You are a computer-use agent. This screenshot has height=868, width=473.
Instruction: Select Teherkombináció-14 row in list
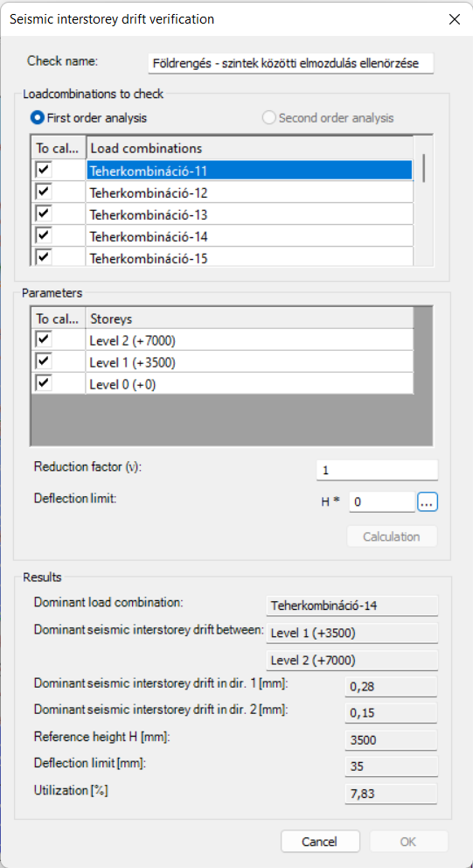coord(249,236)
